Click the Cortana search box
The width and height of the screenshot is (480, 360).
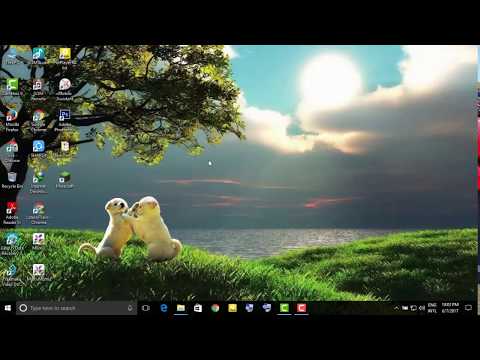76,308
